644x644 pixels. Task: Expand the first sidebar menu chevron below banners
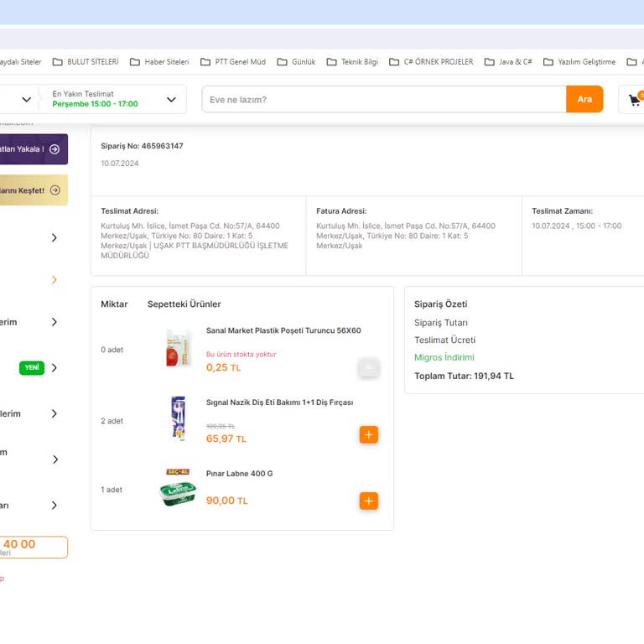[x=55, y=238]
